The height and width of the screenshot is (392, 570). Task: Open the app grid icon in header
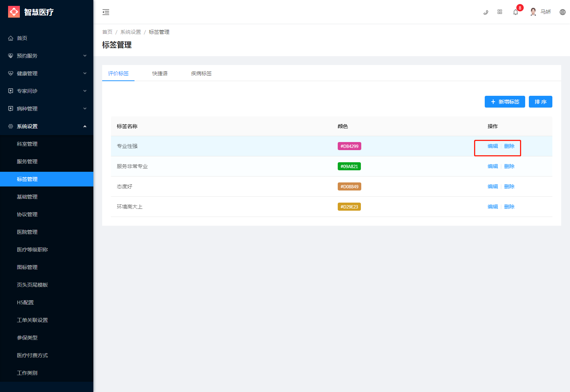pyautogui.click(x=500, y=12)
